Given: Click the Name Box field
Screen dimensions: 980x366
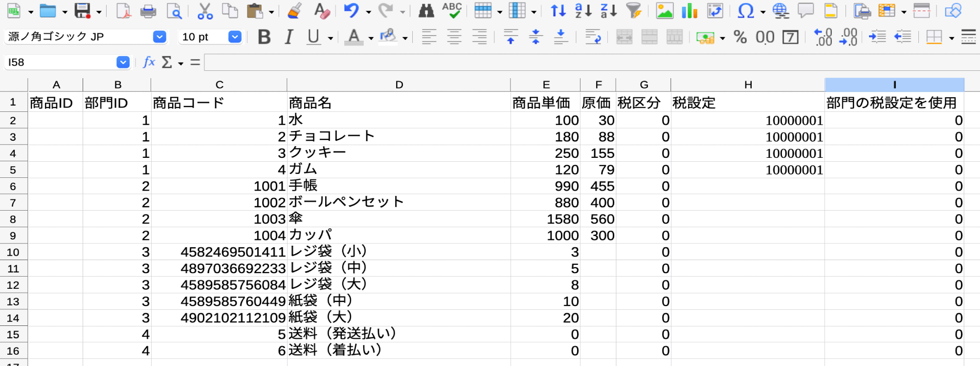Looking at the screenshot, I should [60, 62].
